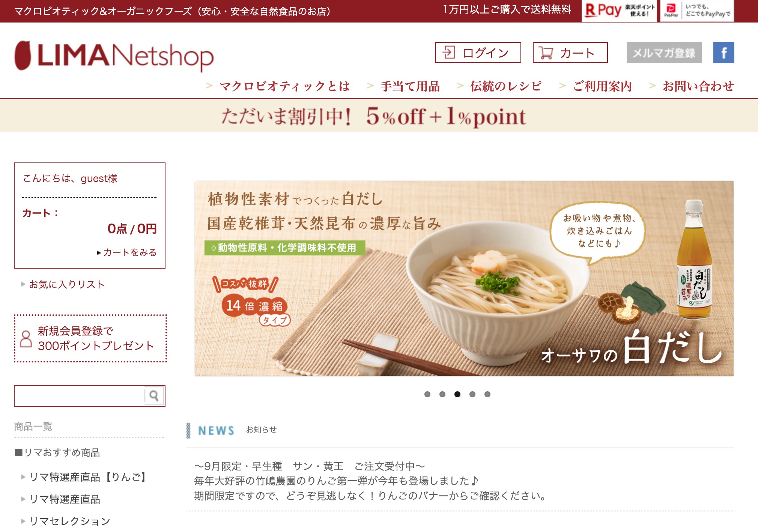Screen dimensions: 758x532
Task: Click the メルマガ登録 button
Action: [664, 53]
